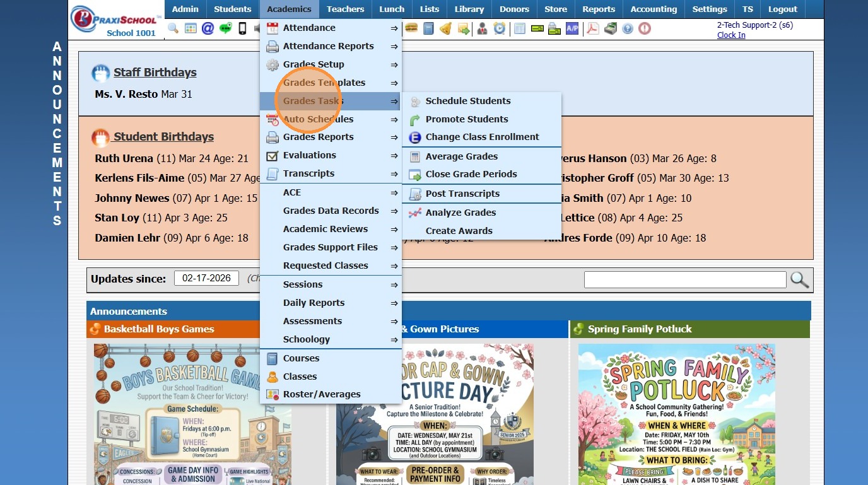Choose Close Grade Periods
Screen dimensions: 868x485
coord(481,174)
